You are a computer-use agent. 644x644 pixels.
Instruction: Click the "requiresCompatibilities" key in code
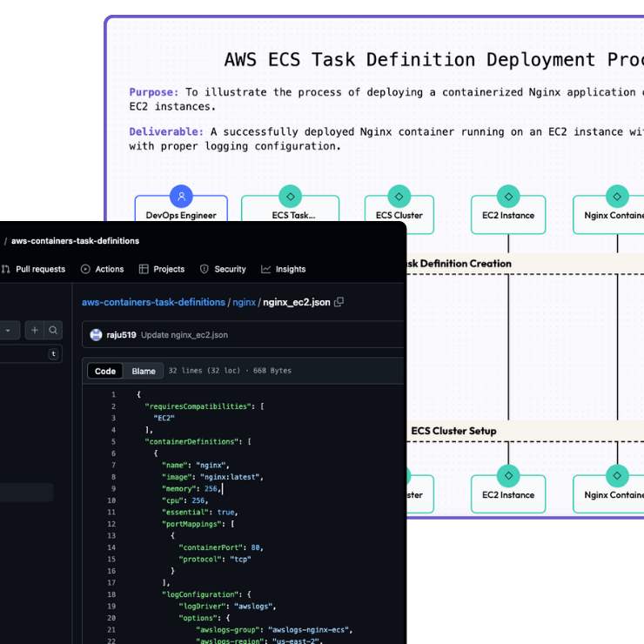click(198, 406)
